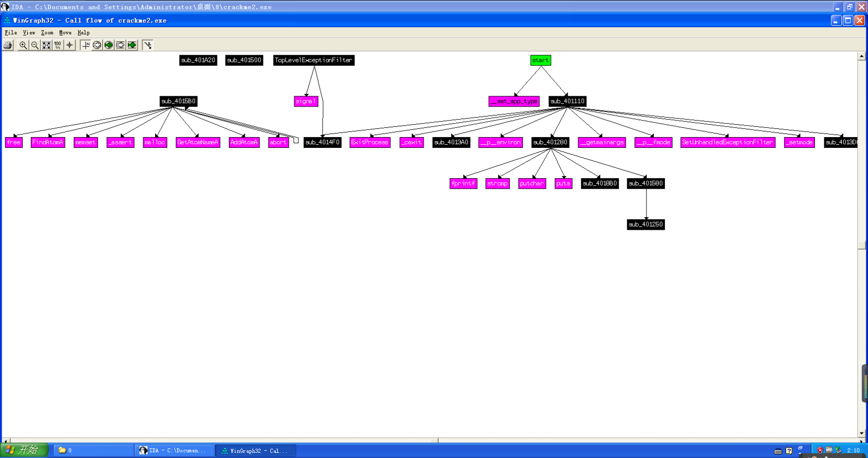Set zoom to 100% via toolbar icon

(58, 45)
